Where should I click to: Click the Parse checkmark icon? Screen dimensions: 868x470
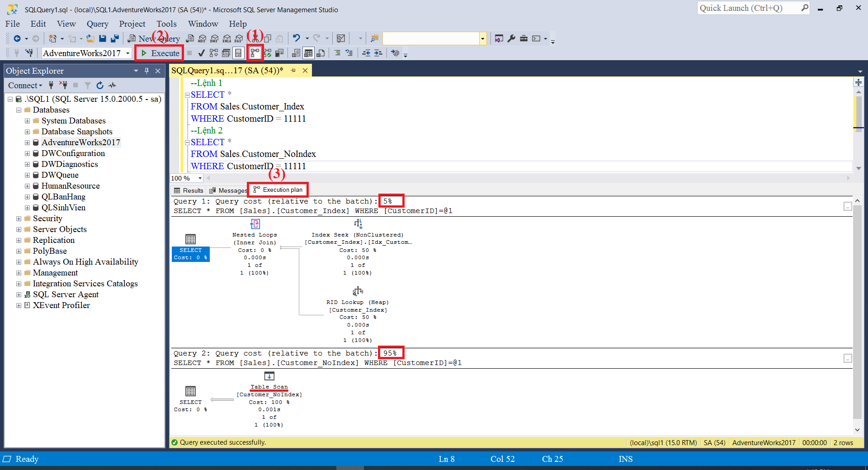[202, 53]
